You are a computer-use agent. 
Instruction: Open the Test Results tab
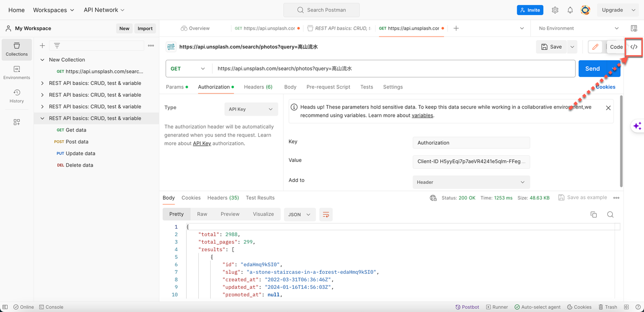260,198
